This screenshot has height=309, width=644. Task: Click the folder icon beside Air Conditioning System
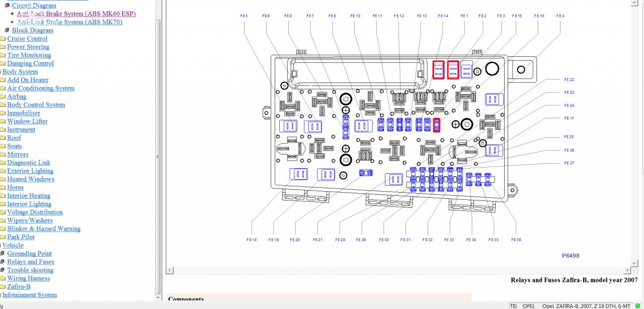pyautogui.click(x=3, y=88)
